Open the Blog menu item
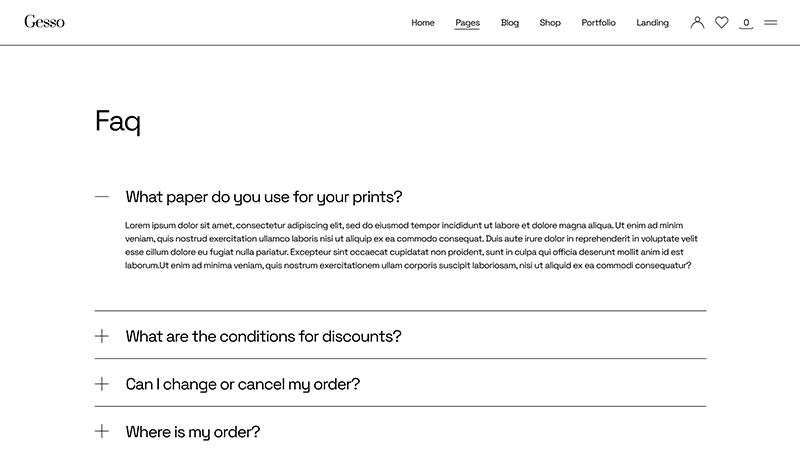The height and width of the screenshot is (452, 800). tap(510, 23)
